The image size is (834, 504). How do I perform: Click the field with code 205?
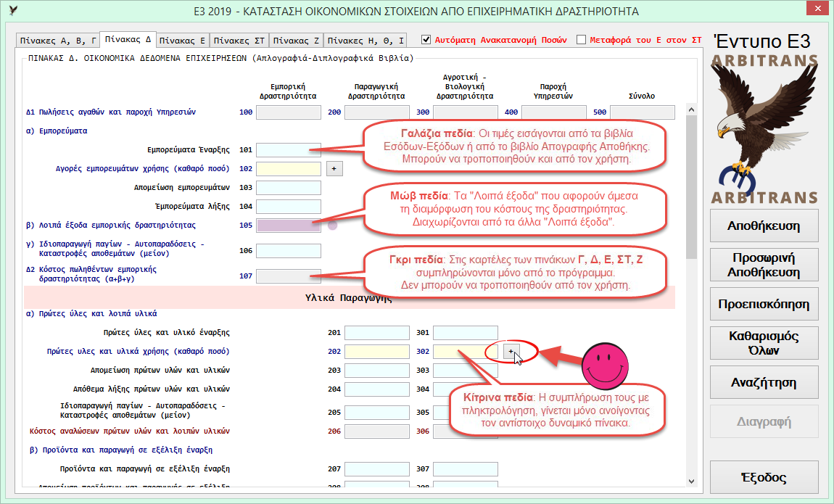pos(377,413)
